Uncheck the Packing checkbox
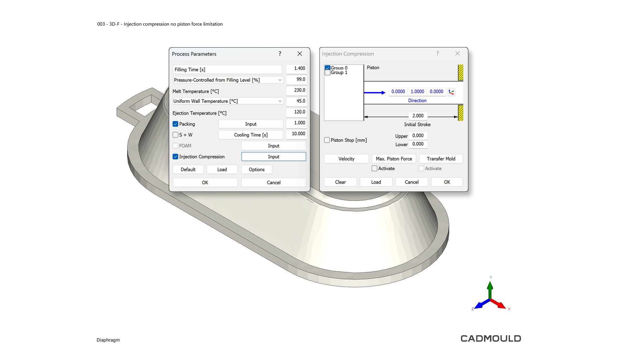The image size is (644, 362). coord(175,124)
